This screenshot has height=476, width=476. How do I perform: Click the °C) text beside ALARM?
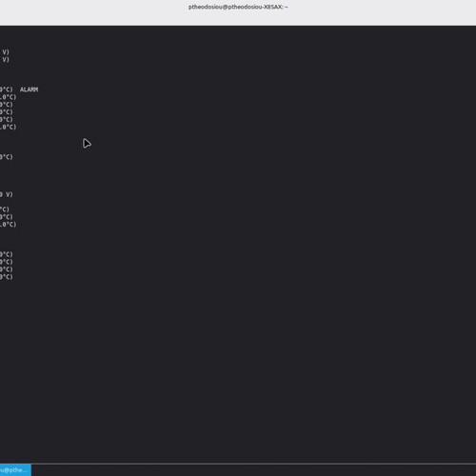(x=7, y=89)
